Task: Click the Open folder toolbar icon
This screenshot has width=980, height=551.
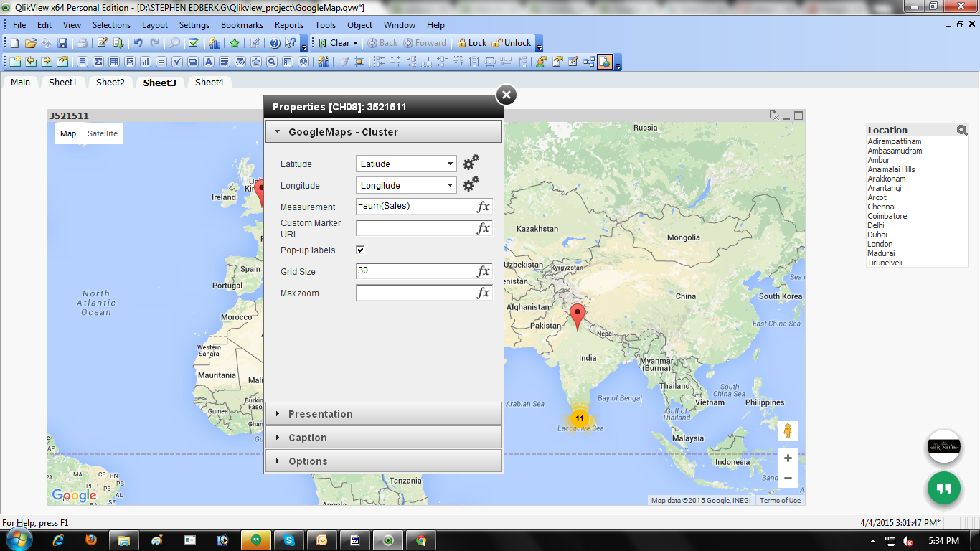Action: (30, 43)
